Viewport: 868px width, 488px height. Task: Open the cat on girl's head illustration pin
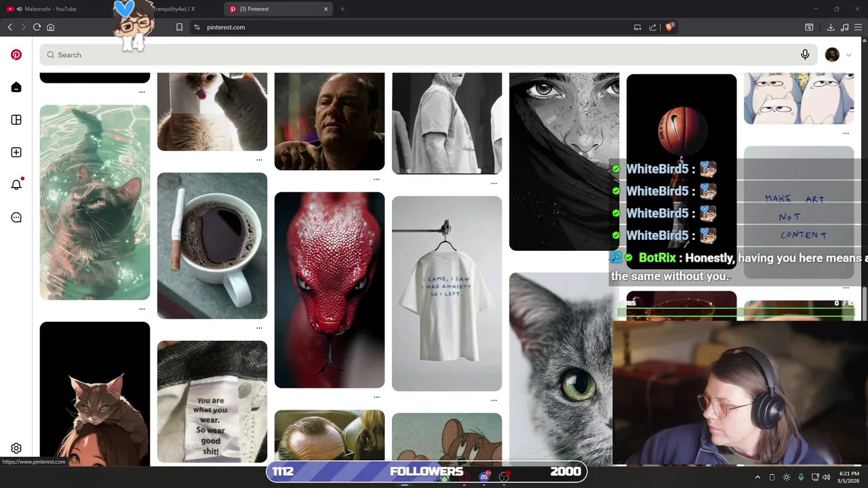[95, 394]
